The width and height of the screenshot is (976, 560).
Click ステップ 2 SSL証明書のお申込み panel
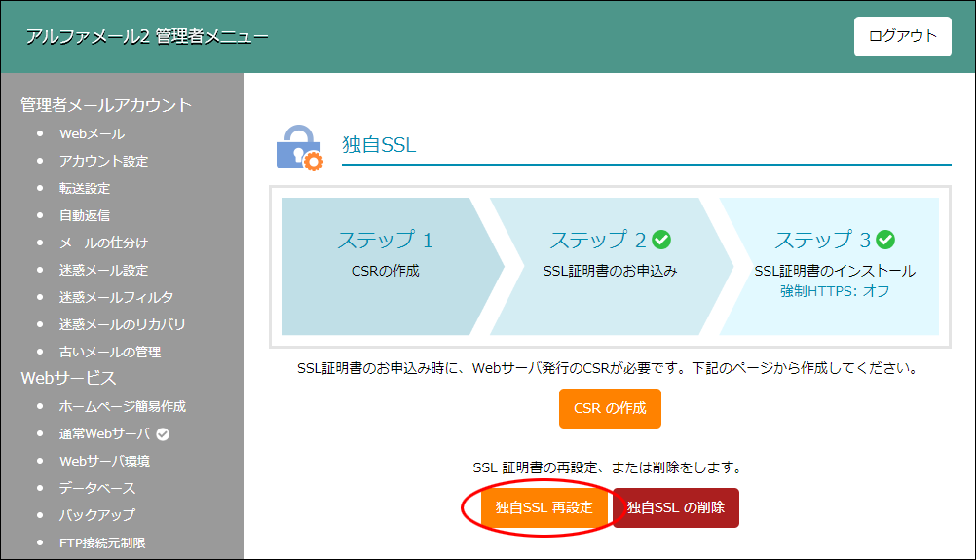[610, 266]
